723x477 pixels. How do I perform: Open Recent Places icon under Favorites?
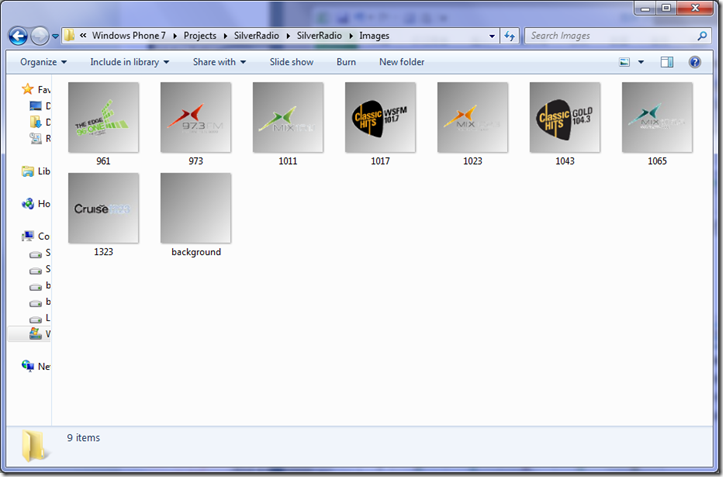tap(36, 138)
